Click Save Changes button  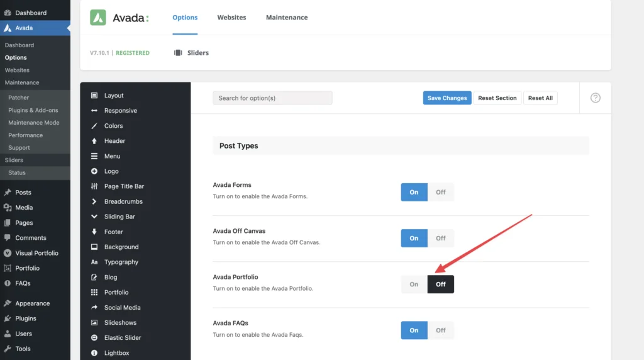(447, 98)
